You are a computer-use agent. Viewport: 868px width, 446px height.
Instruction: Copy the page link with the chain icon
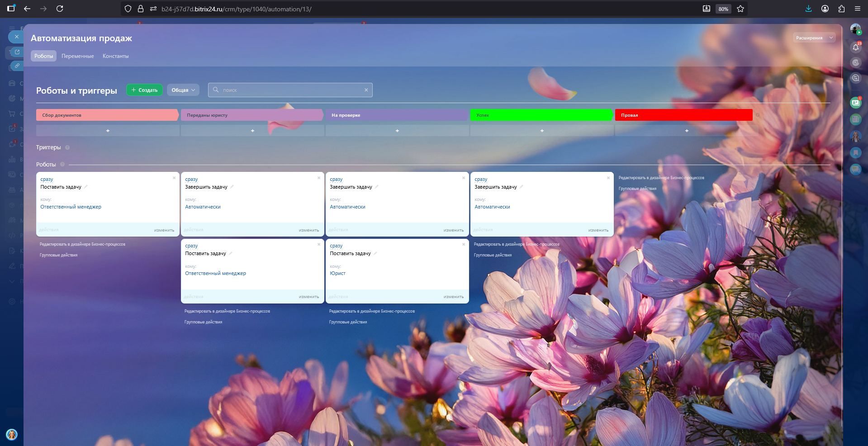point(17,66)
